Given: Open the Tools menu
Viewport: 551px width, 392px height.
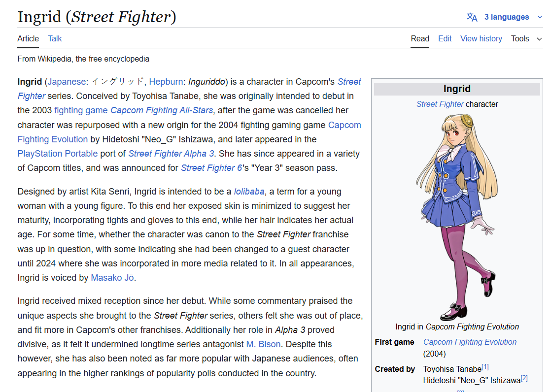Looking at the screenshot, I should 520,38.
